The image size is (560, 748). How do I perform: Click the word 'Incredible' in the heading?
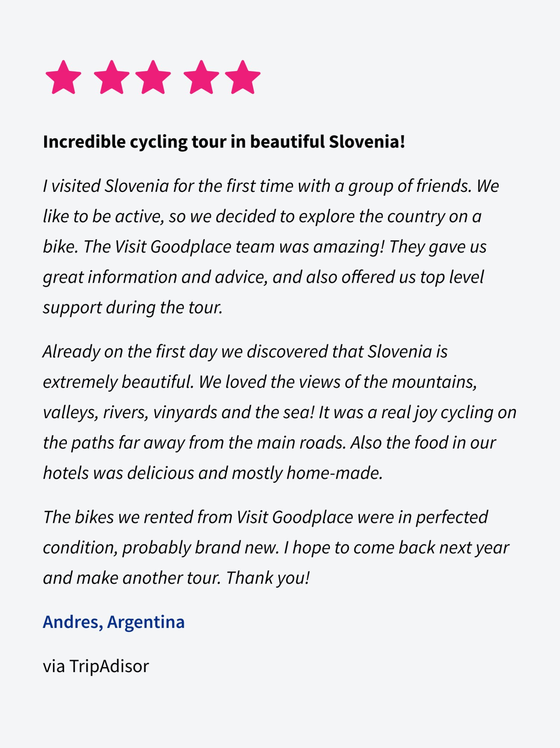pos(84,142)
